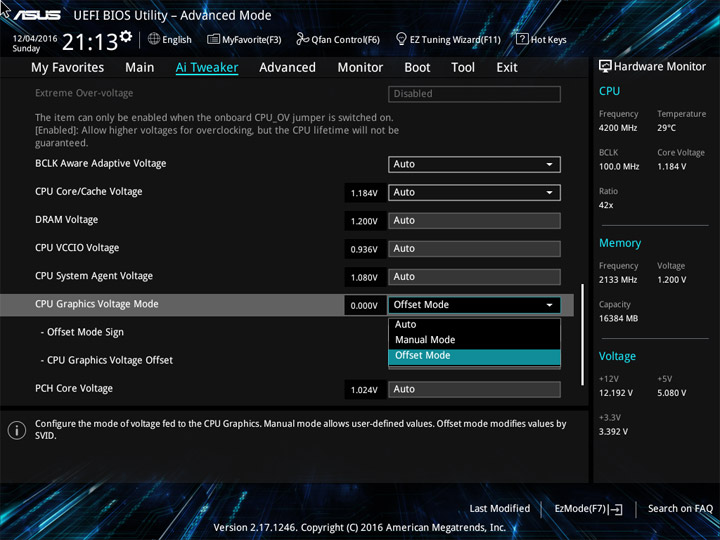This screenshot has width=720, height=540.
Task: Select the PCH Core Voltage label
Action: pyautogui.click(x=74, y=389)
